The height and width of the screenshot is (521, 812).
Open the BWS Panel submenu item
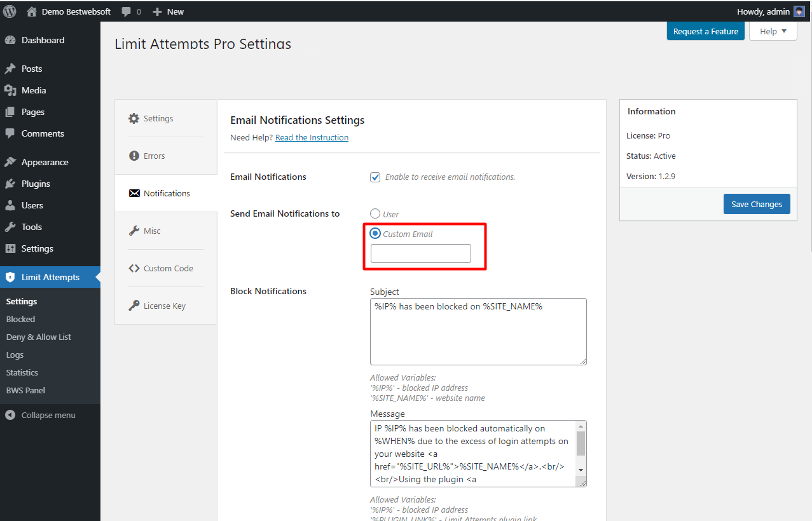click(25, 390)
